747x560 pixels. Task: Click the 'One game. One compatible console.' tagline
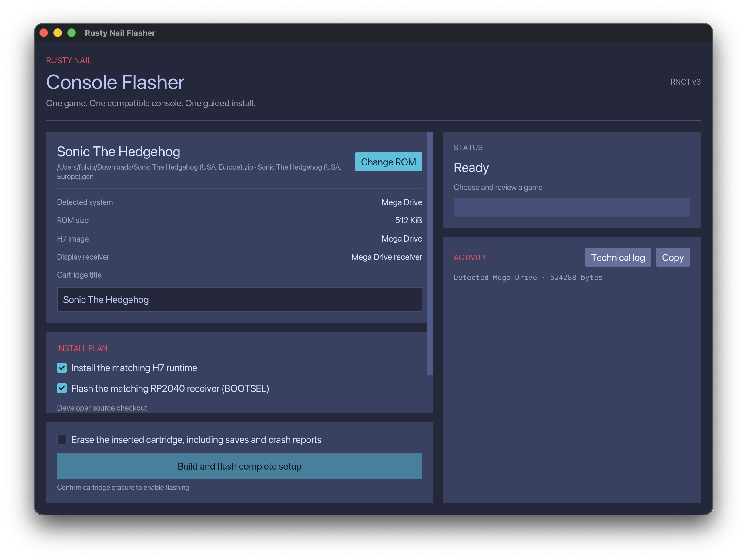tap(151, 103)
